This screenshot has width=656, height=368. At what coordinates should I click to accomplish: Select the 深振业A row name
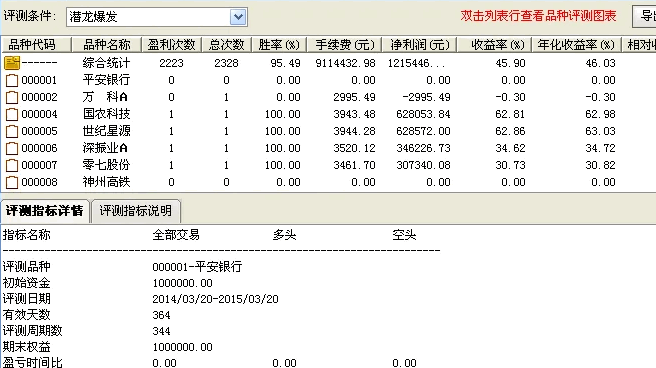click(x=105, y=148)
